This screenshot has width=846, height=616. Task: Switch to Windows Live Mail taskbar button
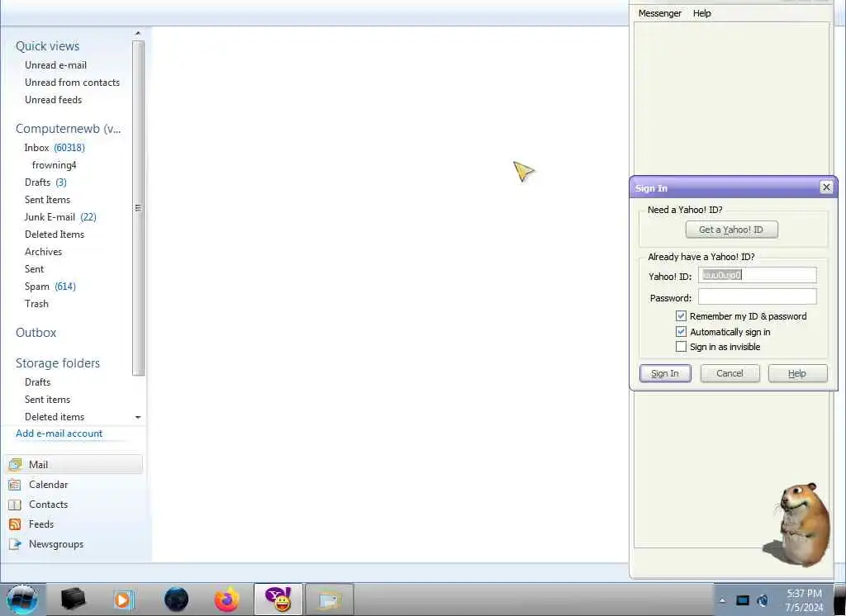[x=329, y=599]
